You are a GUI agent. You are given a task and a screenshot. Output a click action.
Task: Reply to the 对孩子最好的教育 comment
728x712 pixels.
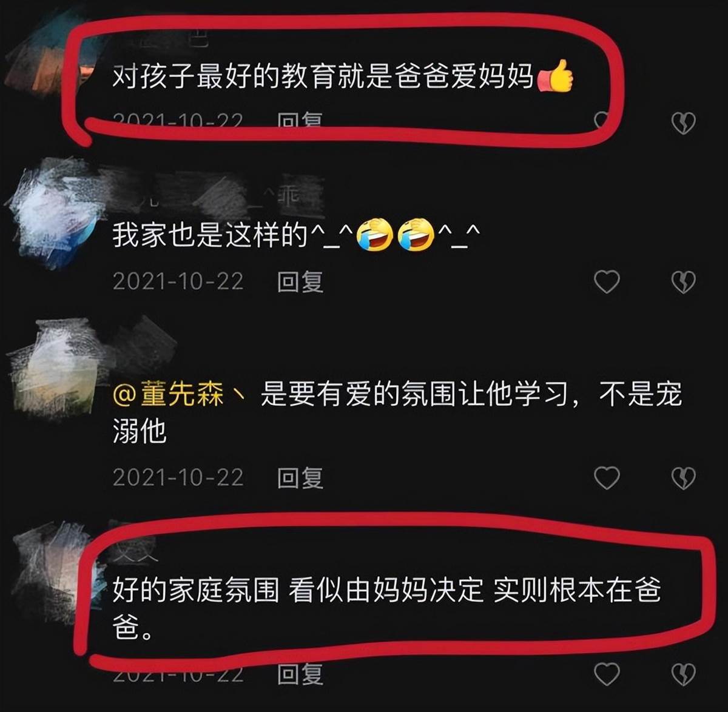click(x=300, y=121)
